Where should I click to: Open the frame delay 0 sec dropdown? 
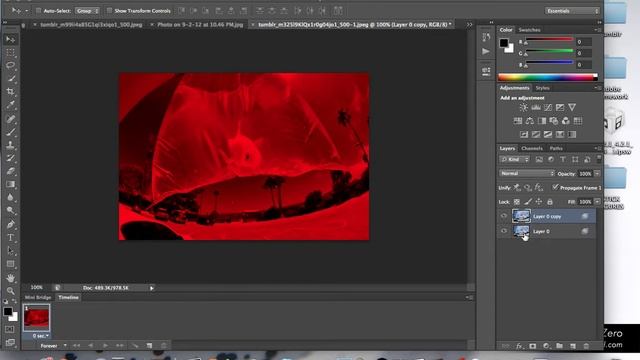pyautogui.click(x=40, y=336)
